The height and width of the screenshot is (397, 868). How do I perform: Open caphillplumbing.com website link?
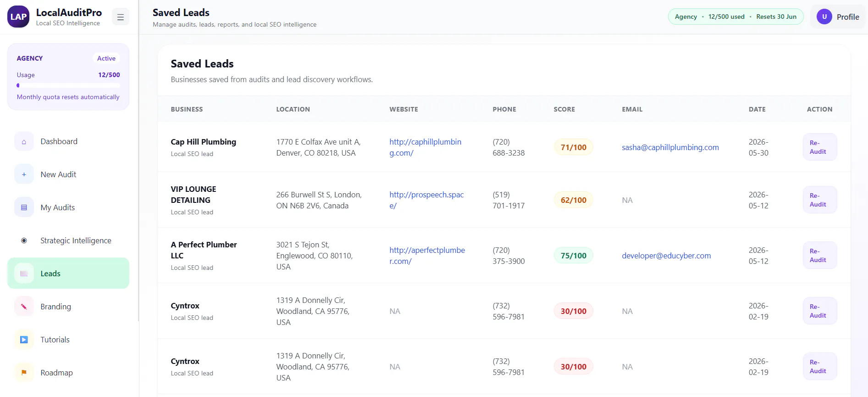click(425, 147)
